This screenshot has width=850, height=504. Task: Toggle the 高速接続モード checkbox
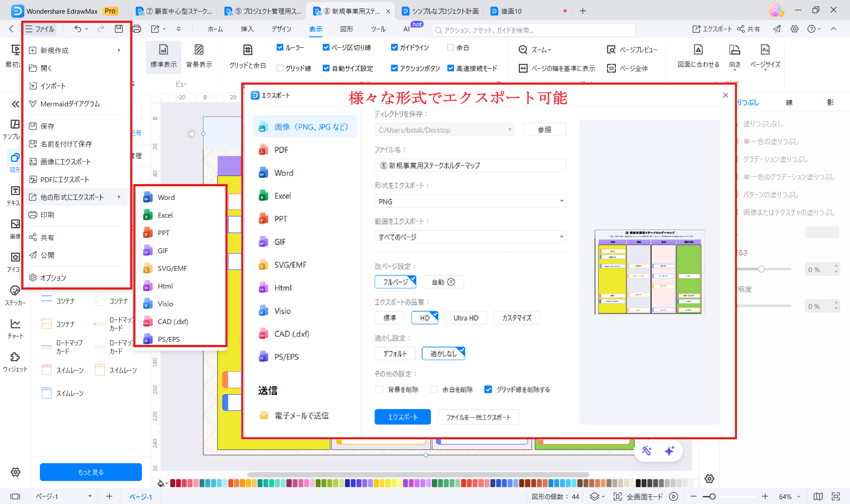coord(450,68)
